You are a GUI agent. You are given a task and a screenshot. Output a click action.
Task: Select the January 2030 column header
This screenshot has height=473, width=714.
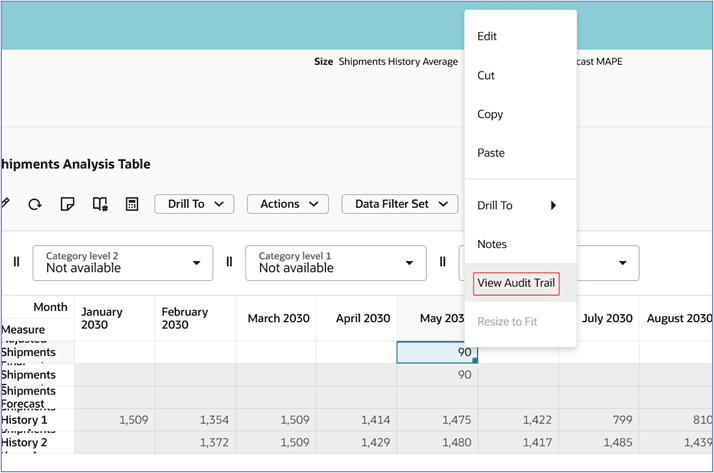[114, 318]
